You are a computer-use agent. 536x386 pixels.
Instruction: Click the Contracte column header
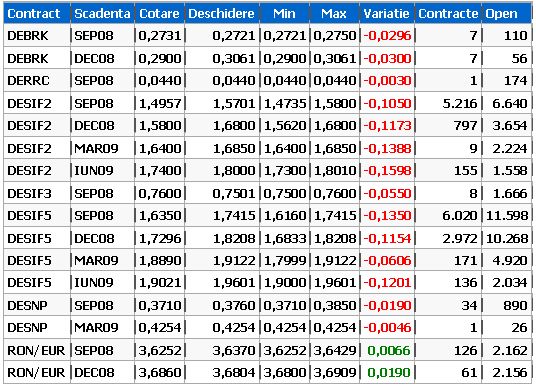448,14
